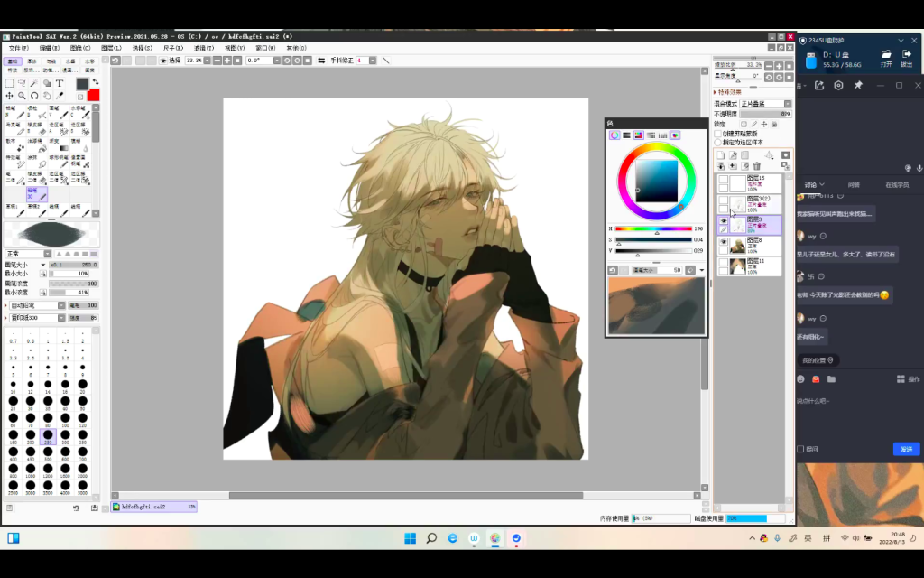Enable the 指定为选区样本 option

pyautogui.click(x=718, y=143)
